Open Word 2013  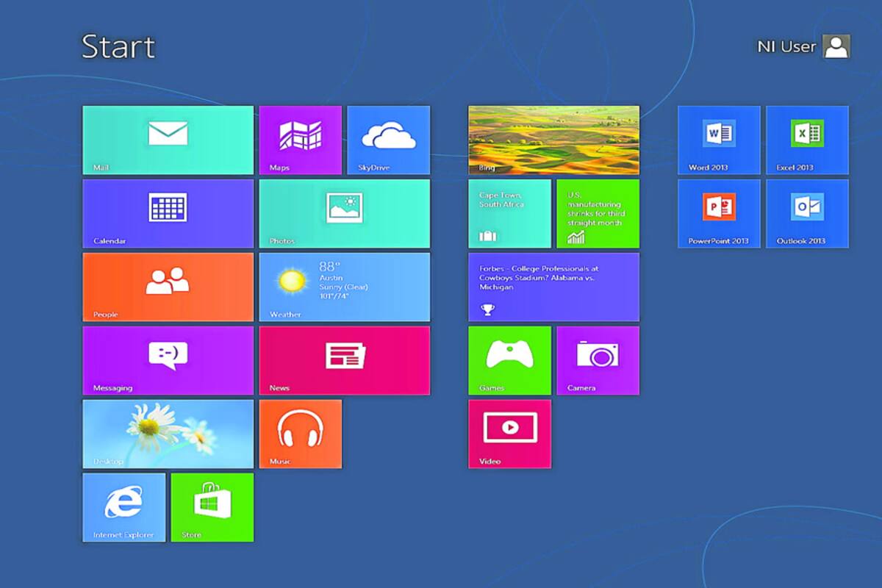pos(719,140)
